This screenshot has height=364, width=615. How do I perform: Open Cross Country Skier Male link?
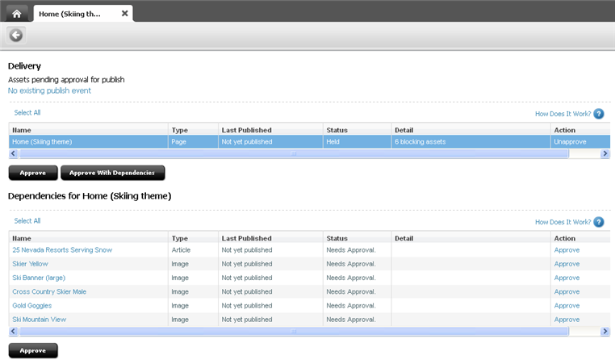tap(49, 292)
